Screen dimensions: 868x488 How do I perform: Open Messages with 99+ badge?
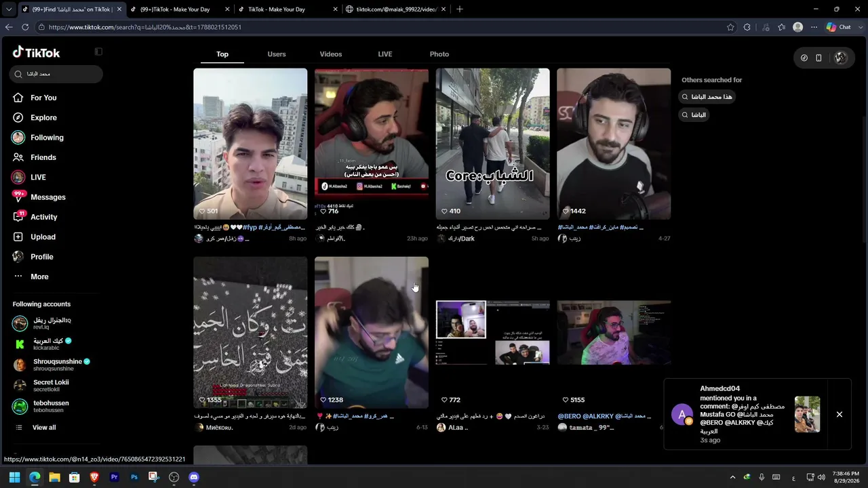click(x=47, y=197)
